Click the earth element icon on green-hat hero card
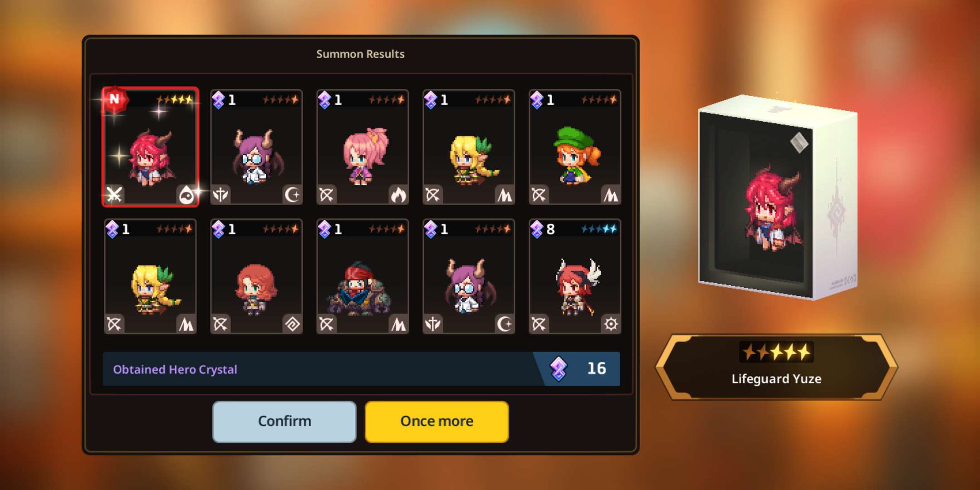Screen dimensions: 980x490 611,195
